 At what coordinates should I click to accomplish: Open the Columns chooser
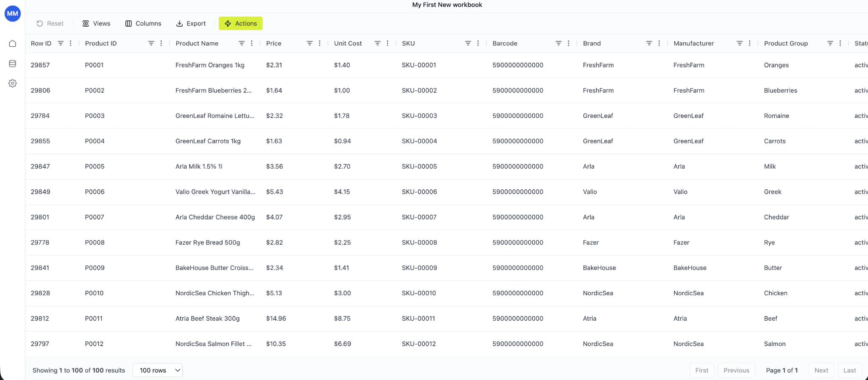143,23
